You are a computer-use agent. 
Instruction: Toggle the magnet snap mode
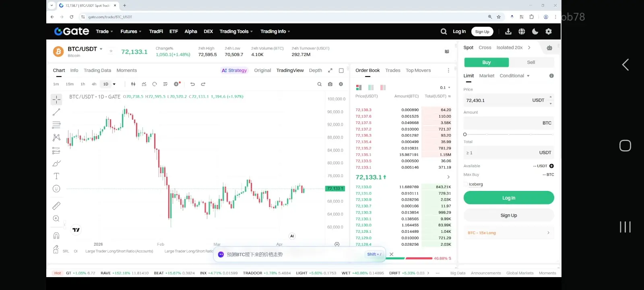[x=56, y=236]
